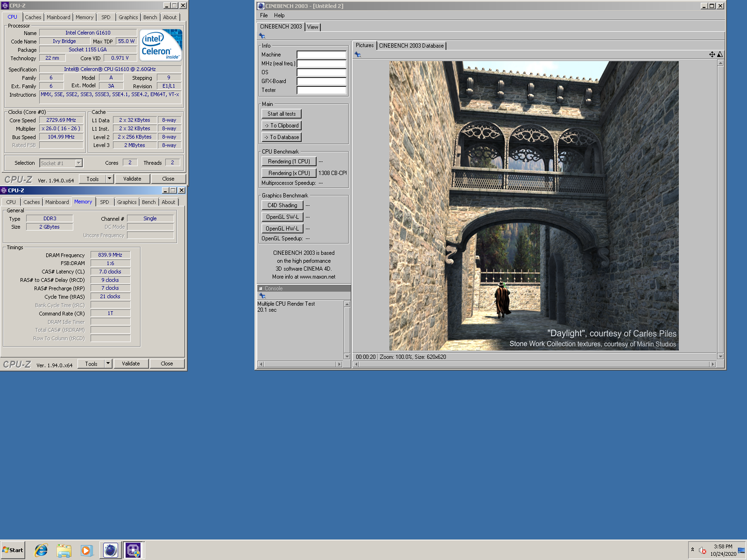Screen dimensions: 747x560
Task: Click the To Database button
Action: coord(282,137)
